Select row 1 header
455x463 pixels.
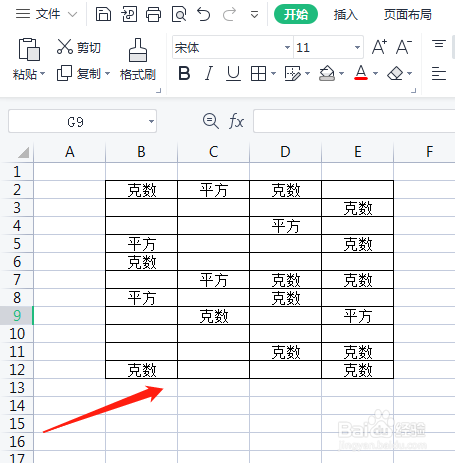(x=17, y=171)
